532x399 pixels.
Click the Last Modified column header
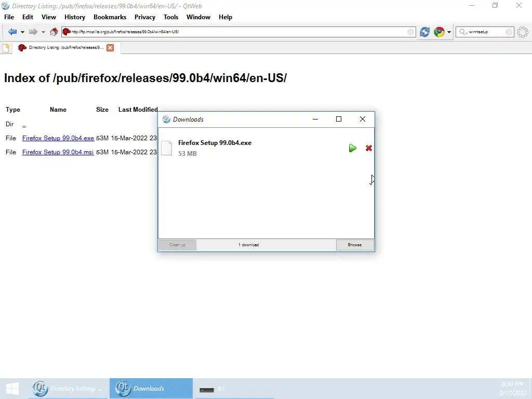(x=138, y=110)
